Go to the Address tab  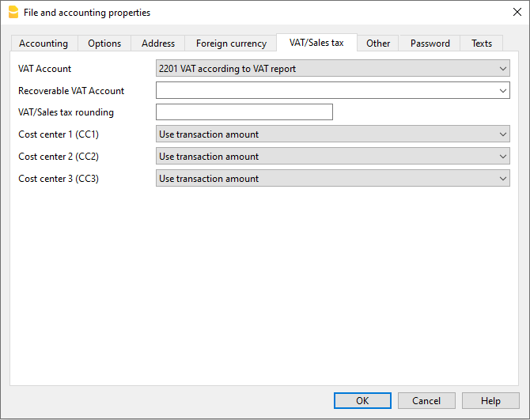point(158,44)
